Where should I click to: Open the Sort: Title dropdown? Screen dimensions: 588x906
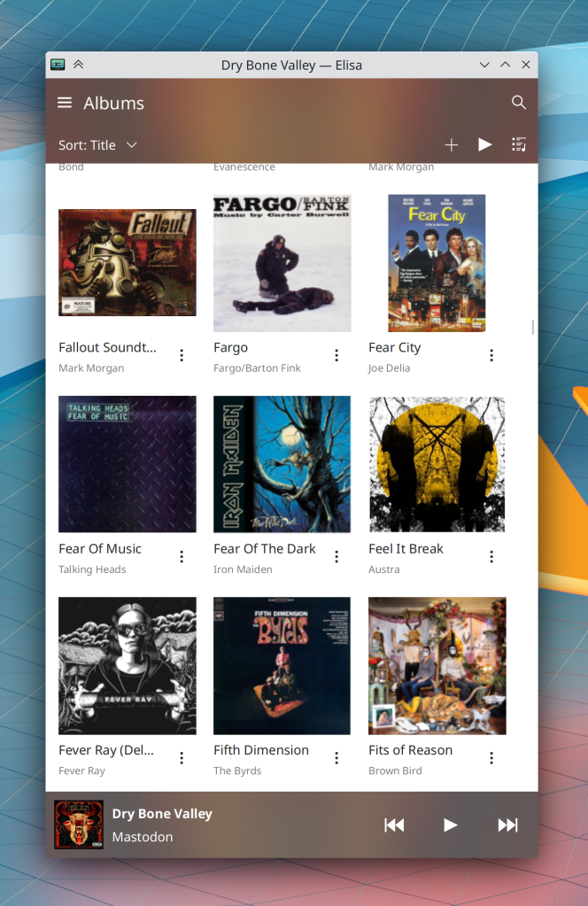coord(97,145)
